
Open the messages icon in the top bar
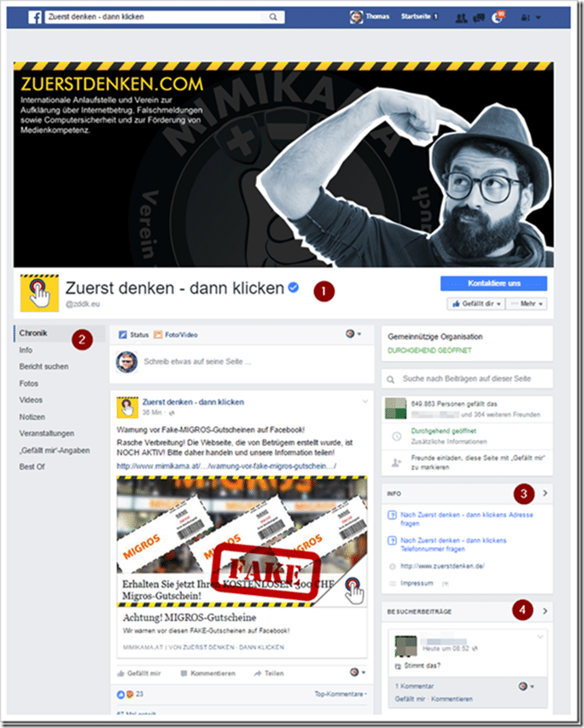pos(478,18)
